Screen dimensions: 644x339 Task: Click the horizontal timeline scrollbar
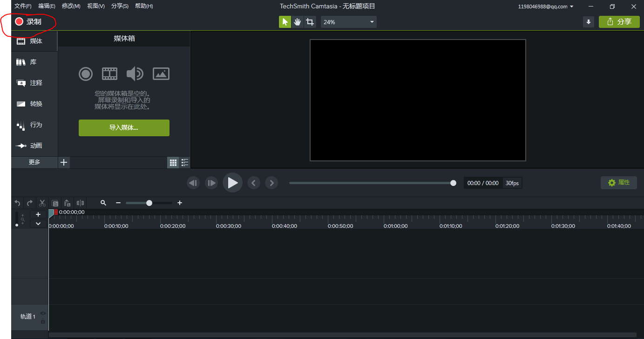(x=342, y=335)
